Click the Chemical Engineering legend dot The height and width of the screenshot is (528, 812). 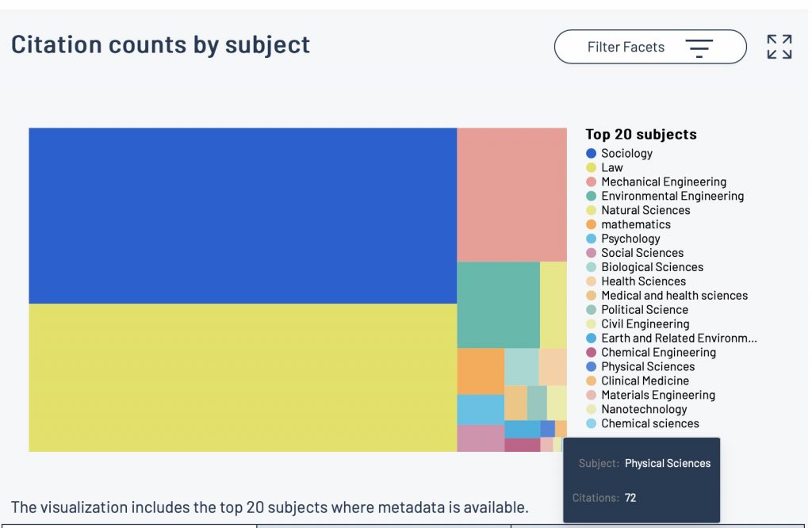pyautogui.click(x=591, y=353)
